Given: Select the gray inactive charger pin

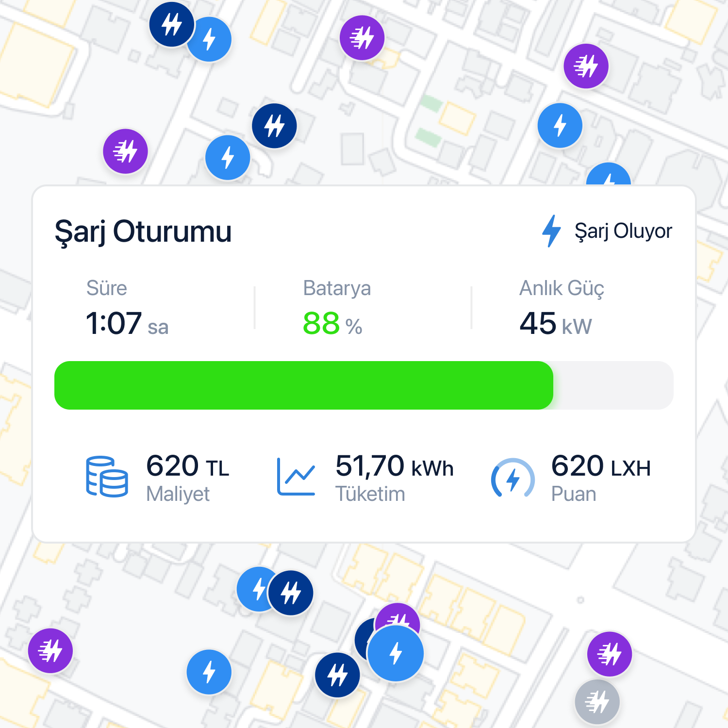Looking at the screenshot, I should pos(597,702).
